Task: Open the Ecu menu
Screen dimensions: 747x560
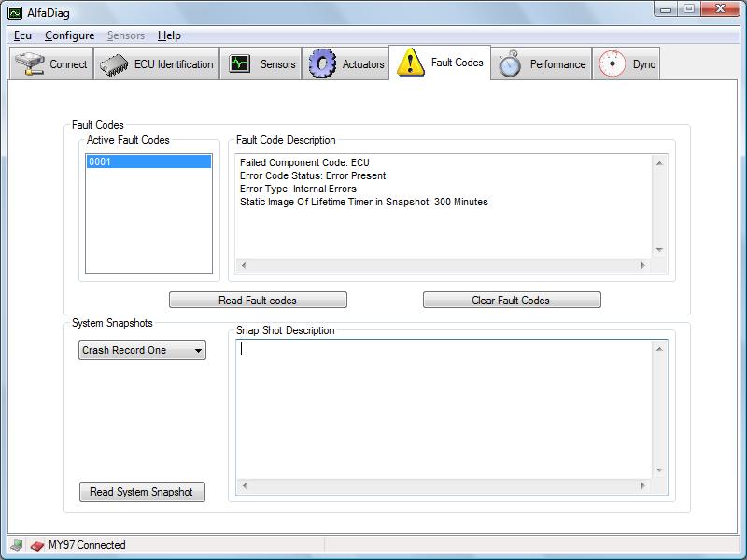Action: tap(22, 35)
